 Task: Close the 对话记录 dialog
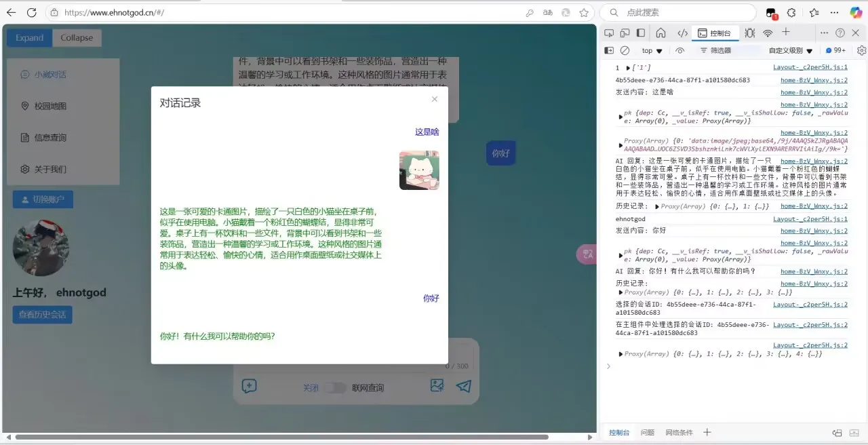(x=435, y=99)
